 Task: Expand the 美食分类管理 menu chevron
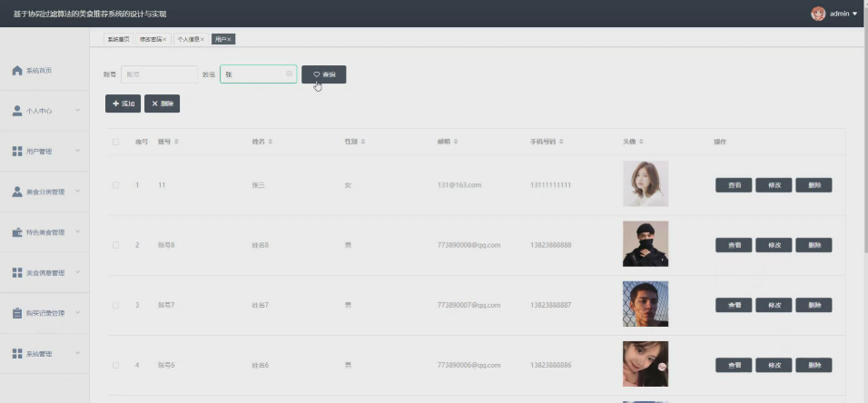click(x=77, y=191)
